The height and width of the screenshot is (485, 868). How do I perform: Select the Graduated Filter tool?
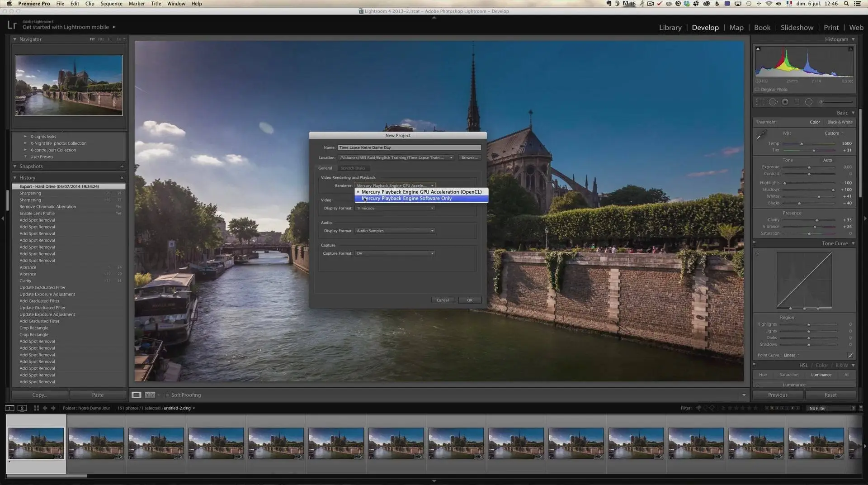797,102
